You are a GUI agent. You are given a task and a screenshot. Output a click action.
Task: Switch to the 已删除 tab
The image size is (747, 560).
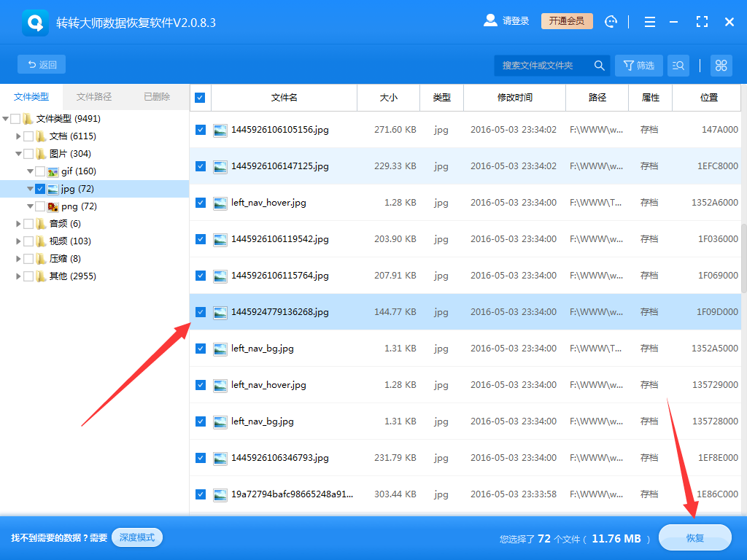[x=157, y=97]
